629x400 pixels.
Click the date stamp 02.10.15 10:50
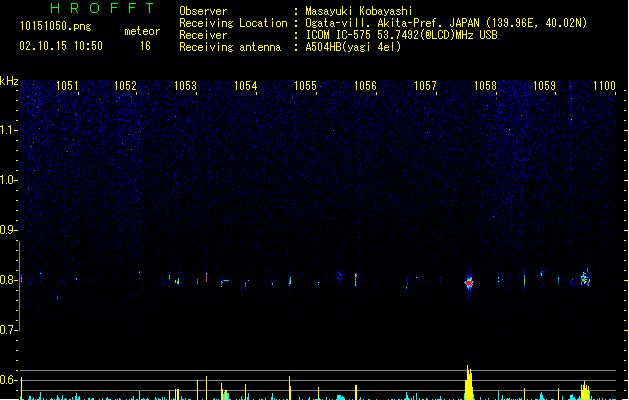(x=61, y=46)
